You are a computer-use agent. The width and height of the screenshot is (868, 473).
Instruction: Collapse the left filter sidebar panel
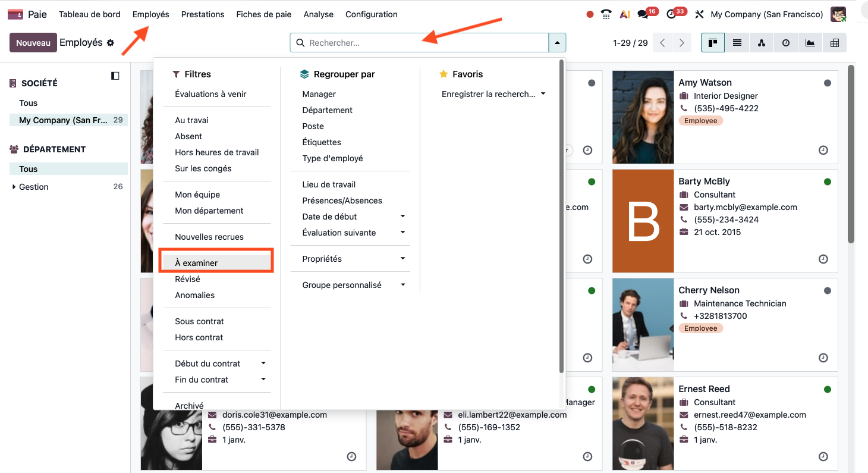(115, 76)
